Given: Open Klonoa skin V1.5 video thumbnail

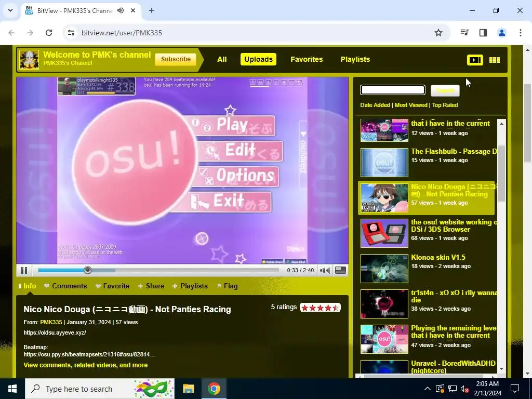Looking at the screenshot, I should pyautogui.click(x=384, y=269).
